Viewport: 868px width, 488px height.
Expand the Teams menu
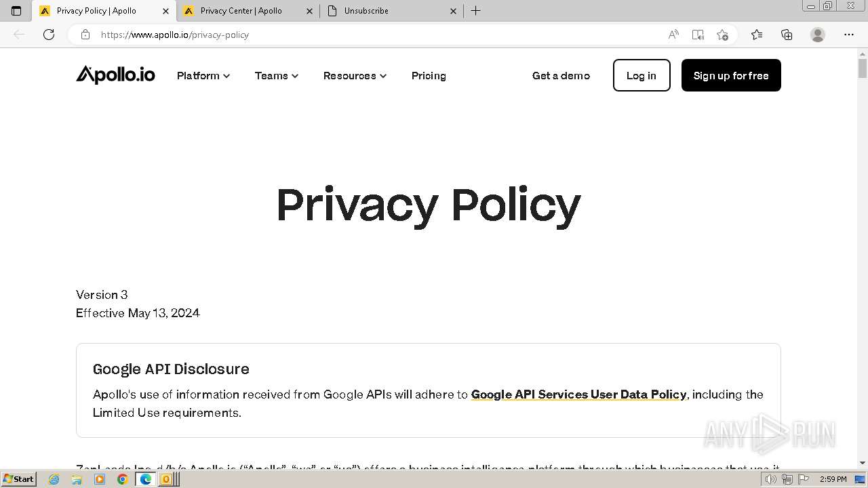point(277,75)
